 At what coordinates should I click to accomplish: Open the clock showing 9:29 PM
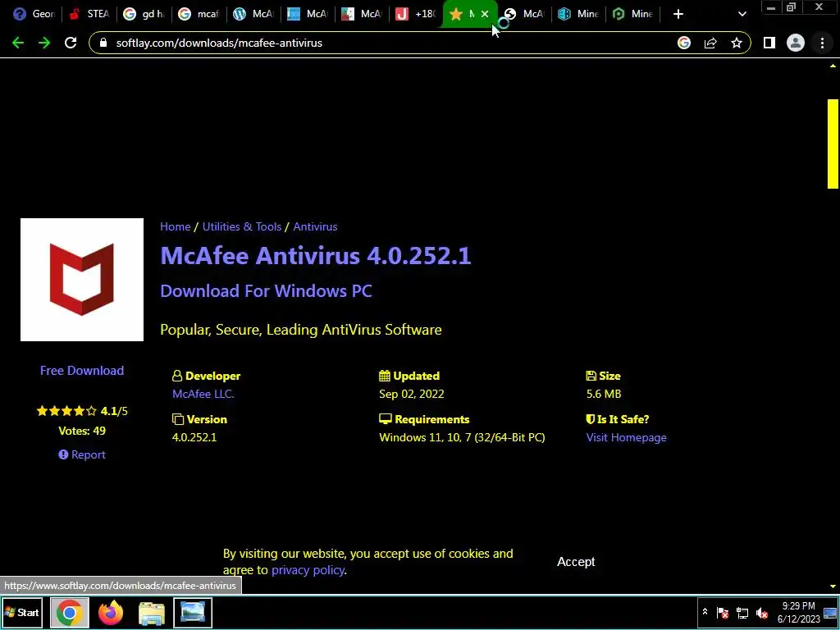click(798, 612)
